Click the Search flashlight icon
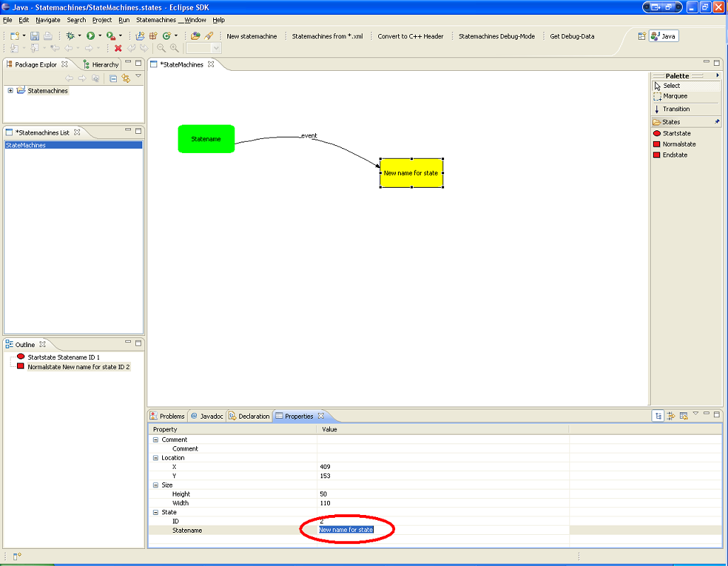This screenshot has height=566, width=728. [x=209, y=35]
